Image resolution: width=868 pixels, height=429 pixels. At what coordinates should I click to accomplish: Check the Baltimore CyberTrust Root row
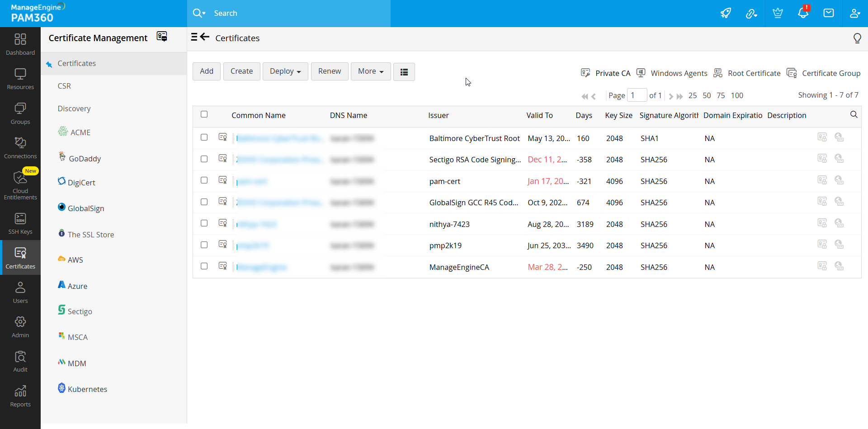click(x=204, y=137)
